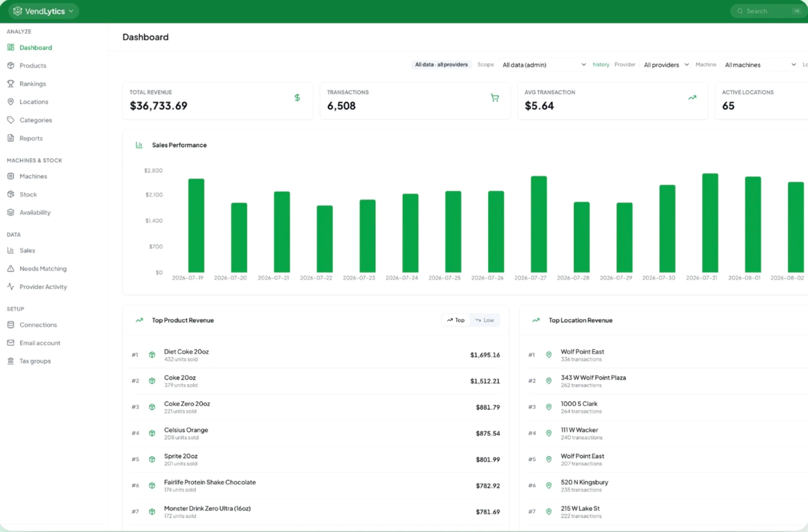Click the Products cube icon in sidebar
The width and height of the screenshot is (808, 532).
pyautogui.click(x=11, y=66)
